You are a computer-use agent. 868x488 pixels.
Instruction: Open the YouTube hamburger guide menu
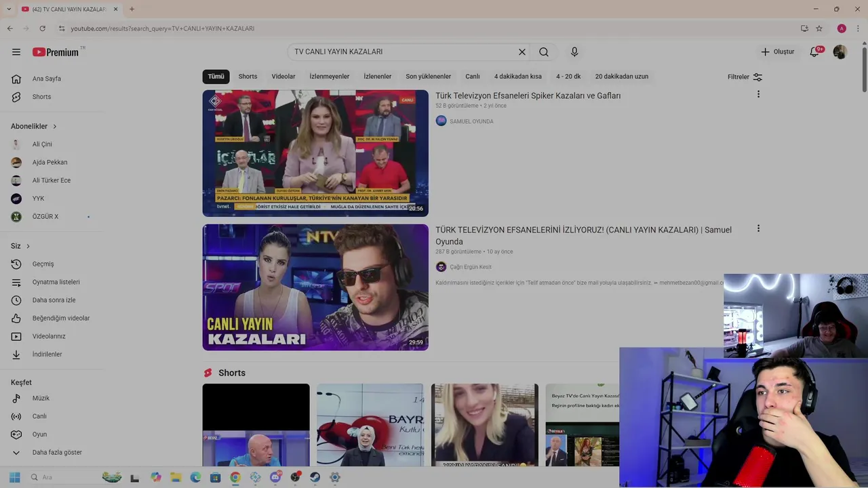[x=16, y=52]
